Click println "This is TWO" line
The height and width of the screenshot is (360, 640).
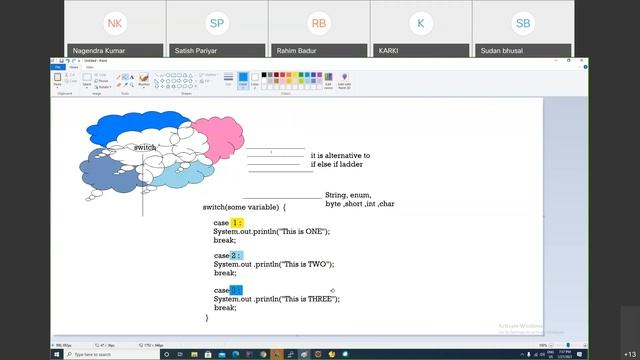point(274,264)
